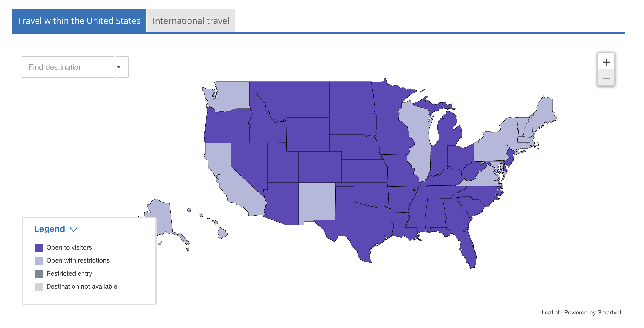Open the Leaflet attribution link

(x=550, y=313)
